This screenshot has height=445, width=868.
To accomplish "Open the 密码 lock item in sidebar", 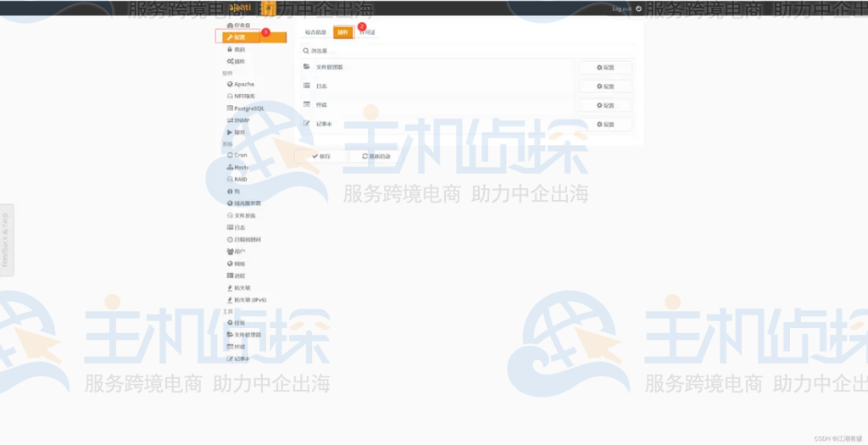I will [236, 49].
